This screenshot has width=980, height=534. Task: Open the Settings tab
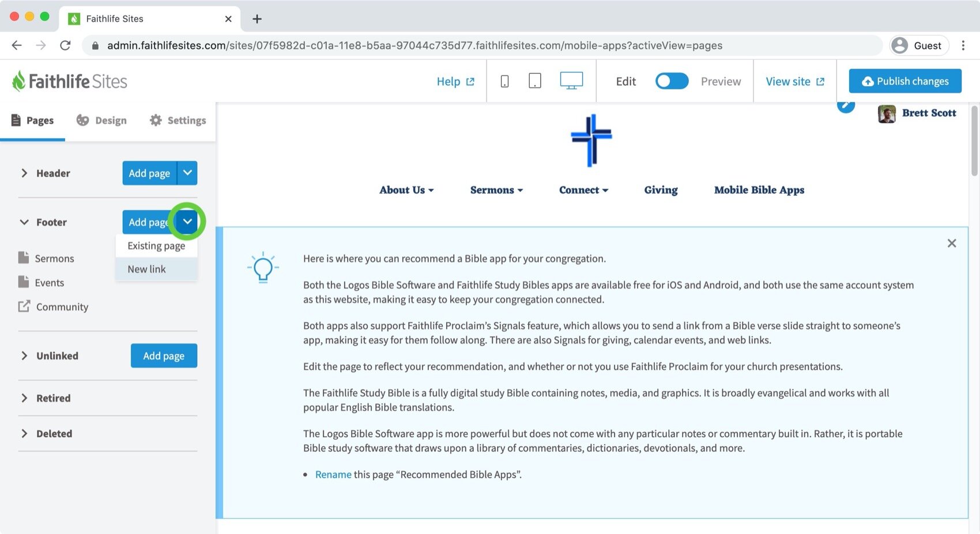point(178,120)
